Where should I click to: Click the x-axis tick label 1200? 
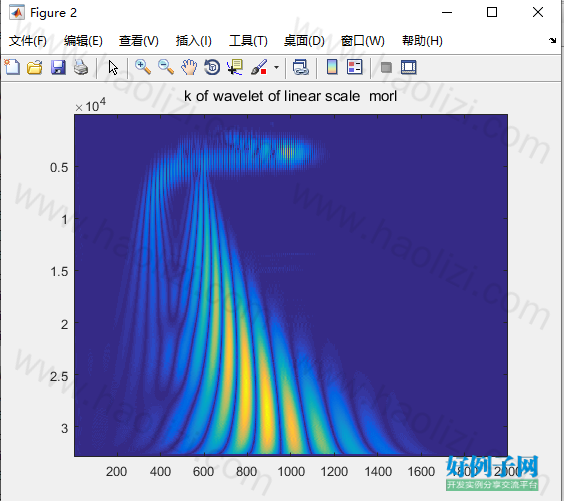pyautogui.click(x=334, y=471)
